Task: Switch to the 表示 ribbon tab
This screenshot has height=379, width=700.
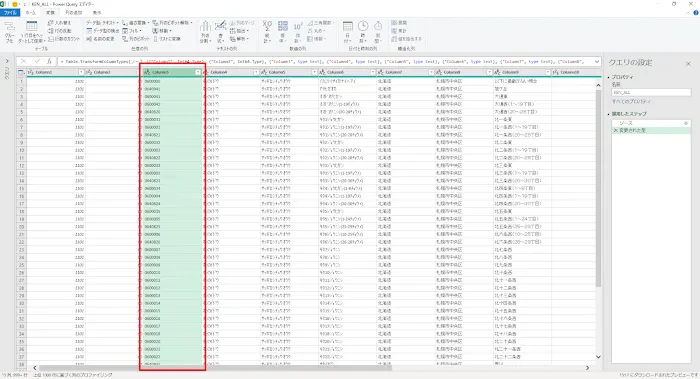Action: tap(96, 12)
